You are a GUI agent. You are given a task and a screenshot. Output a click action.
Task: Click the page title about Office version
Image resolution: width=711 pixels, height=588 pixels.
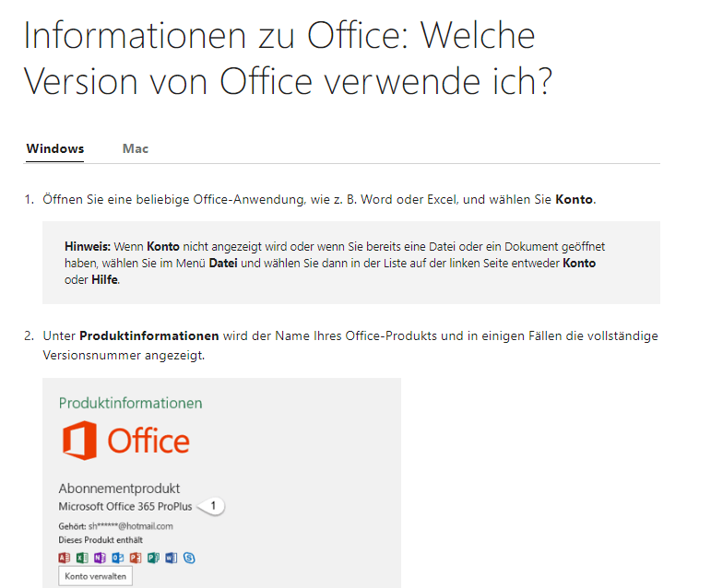pyautogui.click(x=288, y=58)
